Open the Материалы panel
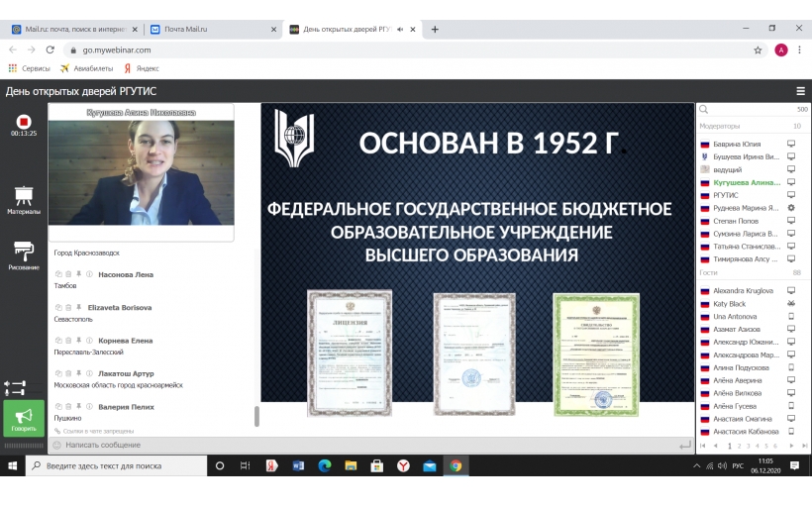Image resolution: width=812 pixels, height=507 pixels. point(24,200)
